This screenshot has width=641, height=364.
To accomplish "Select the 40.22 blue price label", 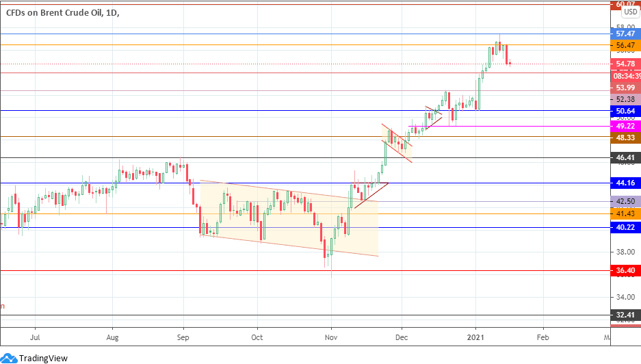I will click(625, 227).
